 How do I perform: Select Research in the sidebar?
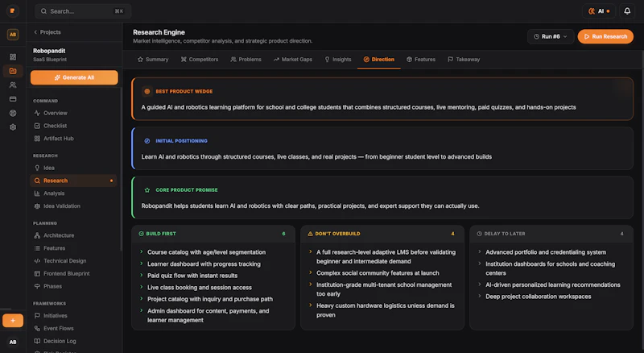(x=74, y=181)
